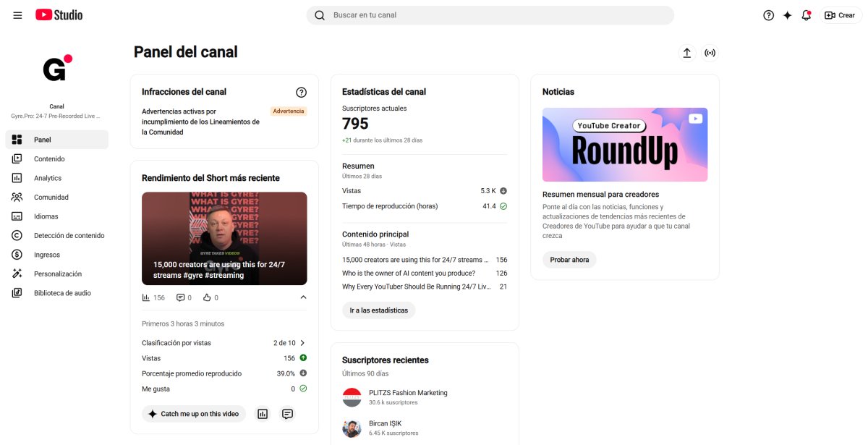The width and height of the screenshot is (868, 445).
Task: Open Idiomas in the sidebar
Action: [x=56, y=216]
